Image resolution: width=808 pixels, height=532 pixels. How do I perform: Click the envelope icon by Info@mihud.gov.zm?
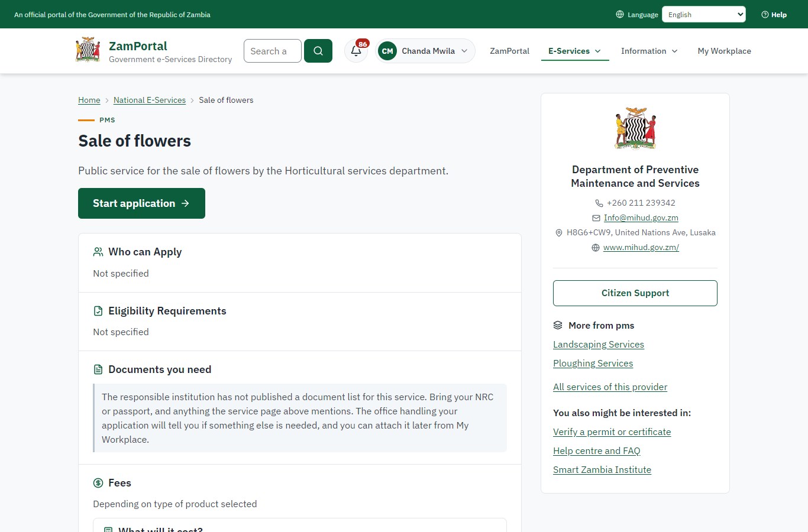tap(596, 218)
